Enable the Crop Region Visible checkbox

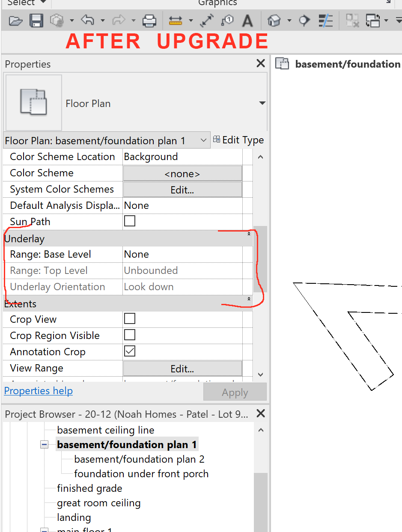point(129,335)
